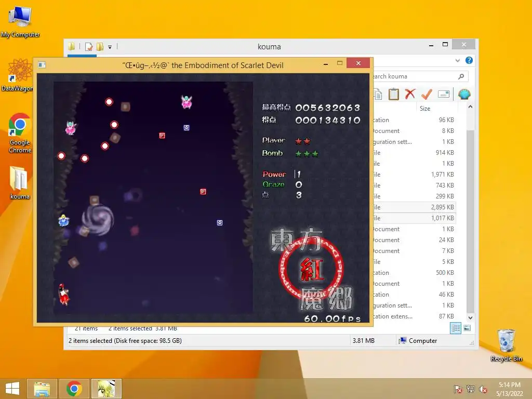Open the kouma folder on desktop
The width and height of the screenshot is (532, 399).
pyautogui.click(x=19, y=182)
